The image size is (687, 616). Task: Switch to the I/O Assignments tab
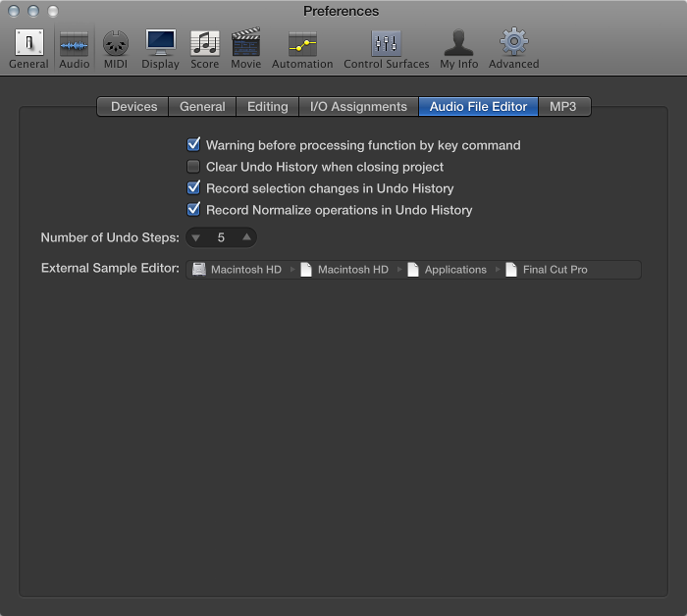358,106
